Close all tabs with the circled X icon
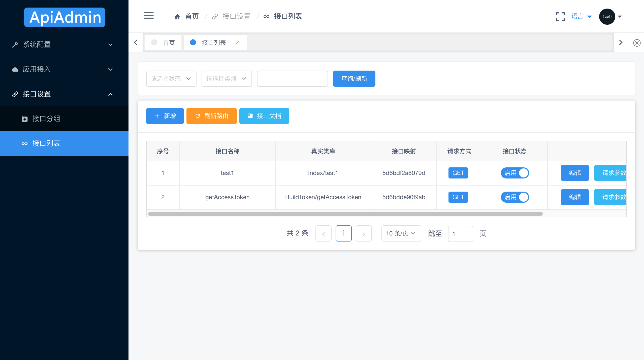 click(x=637, y=43)
